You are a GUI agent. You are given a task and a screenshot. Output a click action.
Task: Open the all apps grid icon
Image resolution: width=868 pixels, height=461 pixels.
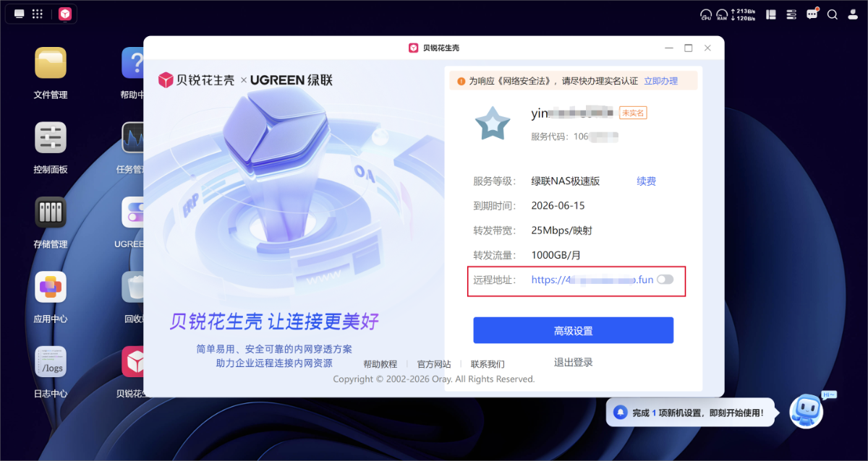pos(38,14)
